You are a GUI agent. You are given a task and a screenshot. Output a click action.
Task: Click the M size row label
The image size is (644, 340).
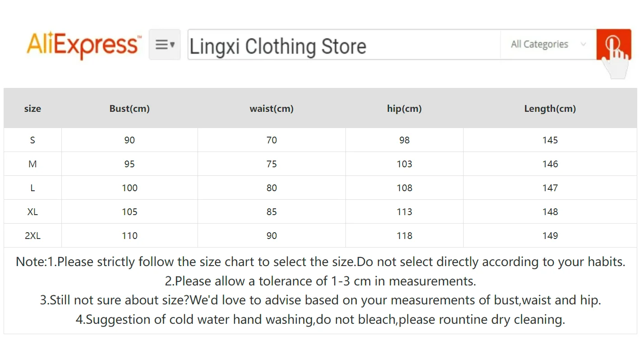(x=32, y=164)
